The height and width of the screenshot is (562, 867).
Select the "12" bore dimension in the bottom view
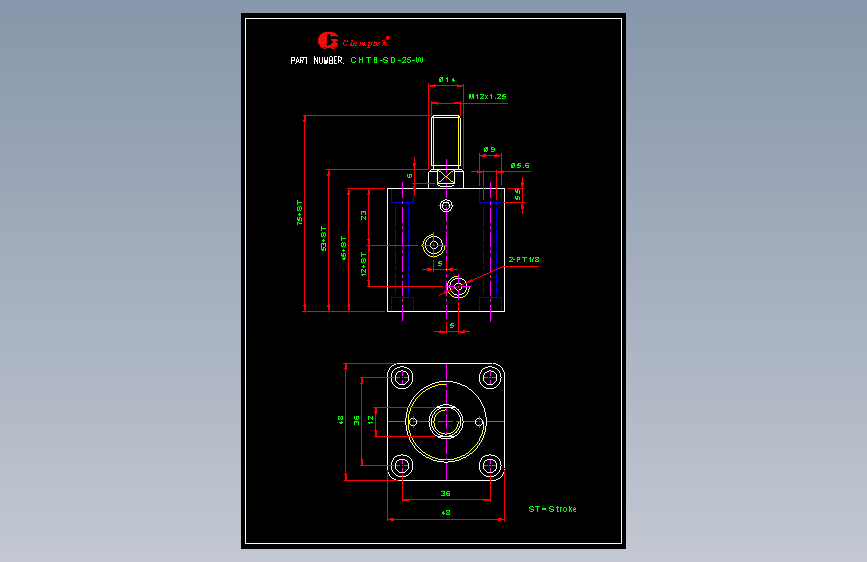(370, 420)
